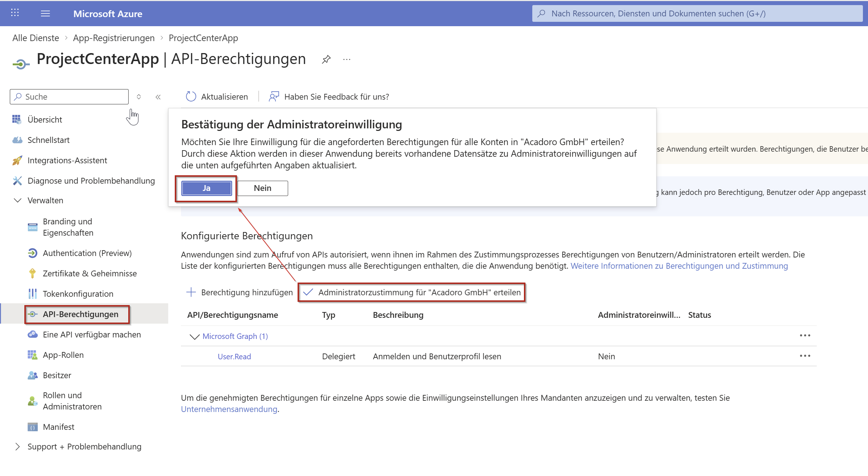The width and height of the screenshot is (868, 476).
Task: Click the Rollen und Administratoren icon
Action: coord(32,401)
